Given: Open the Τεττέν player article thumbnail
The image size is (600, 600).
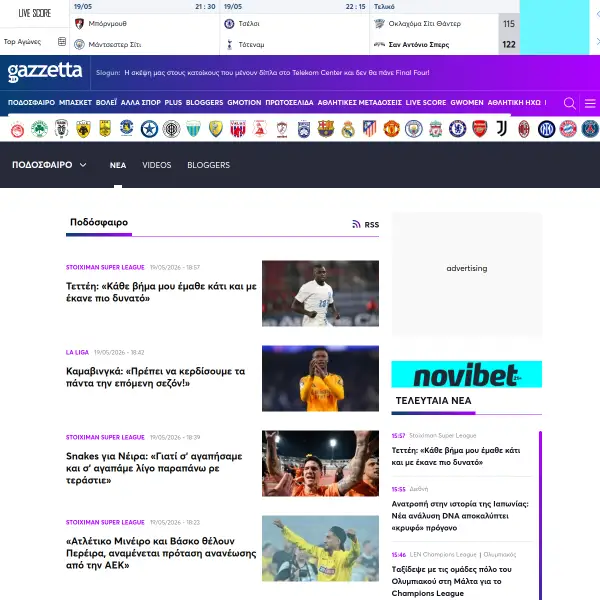Looking at the screenshot, I should (x=320, y=293).
